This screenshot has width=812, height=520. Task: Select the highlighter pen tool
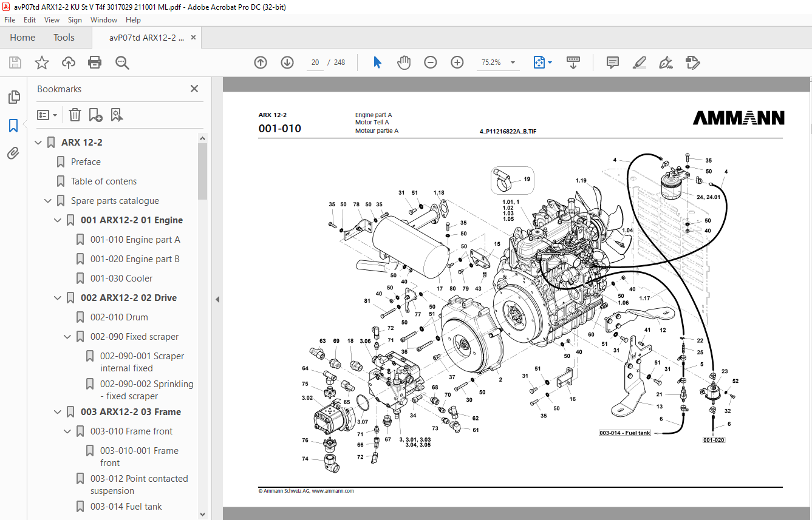(x=639, y=62)
